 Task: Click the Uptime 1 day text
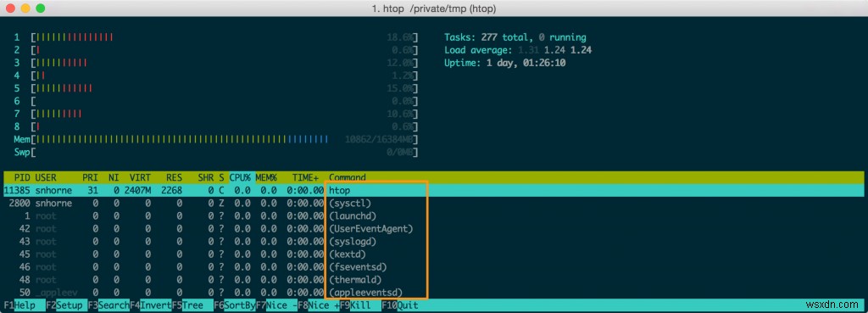tap(504, 63)
